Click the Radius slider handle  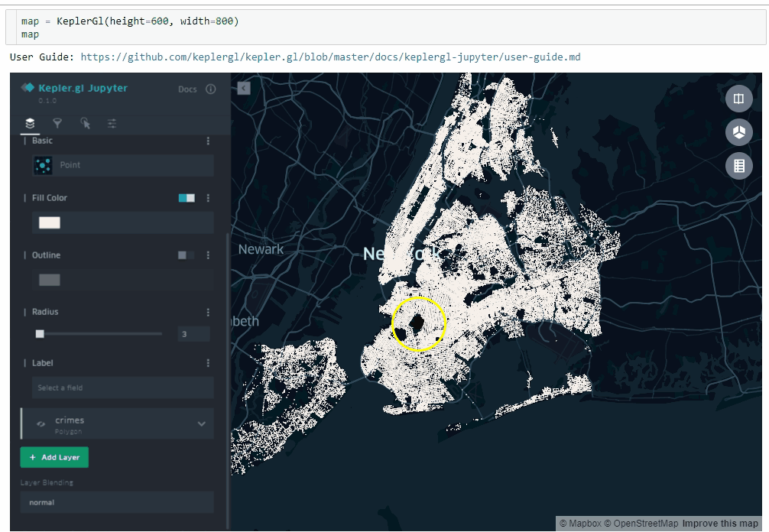click(x=40, y=334)
